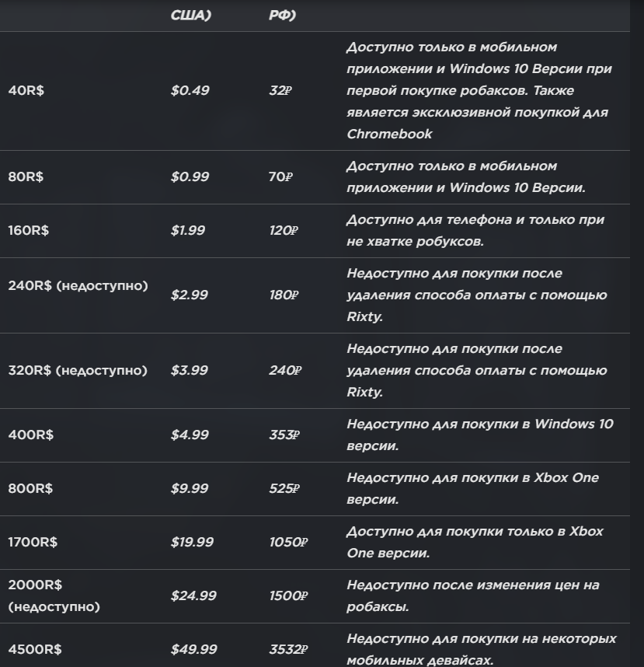Select the $0.49 price cell
Screen dimensions: 644x667
click(190, 90)
